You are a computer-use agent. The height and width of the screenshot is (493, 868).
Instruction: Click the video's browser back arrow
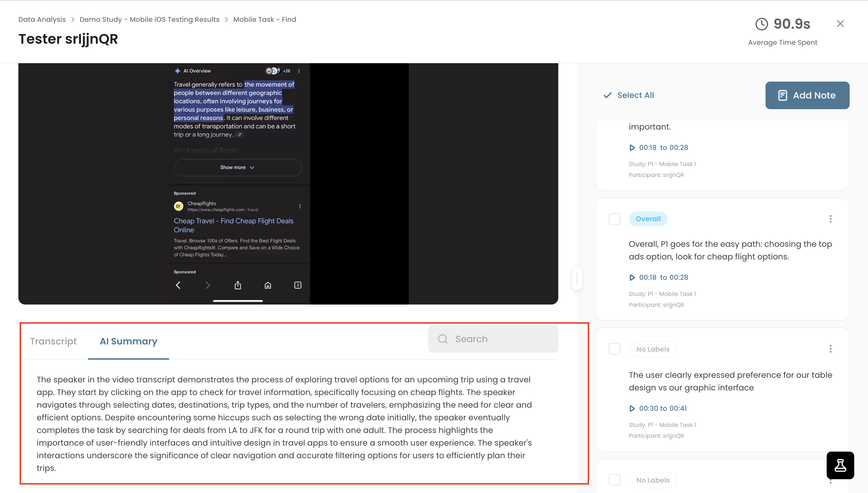[x=178, y=285]
